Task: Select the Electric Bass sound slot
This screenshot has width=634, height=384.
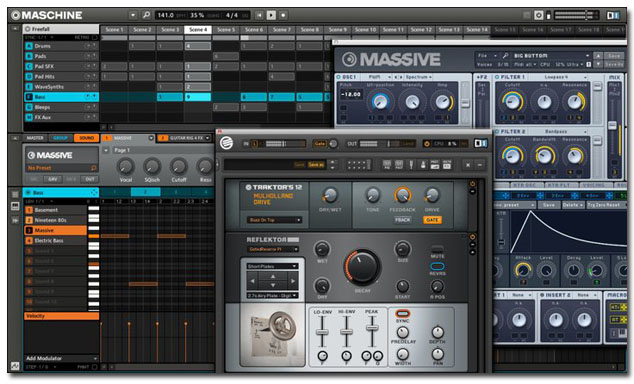Action: (56, 241)
